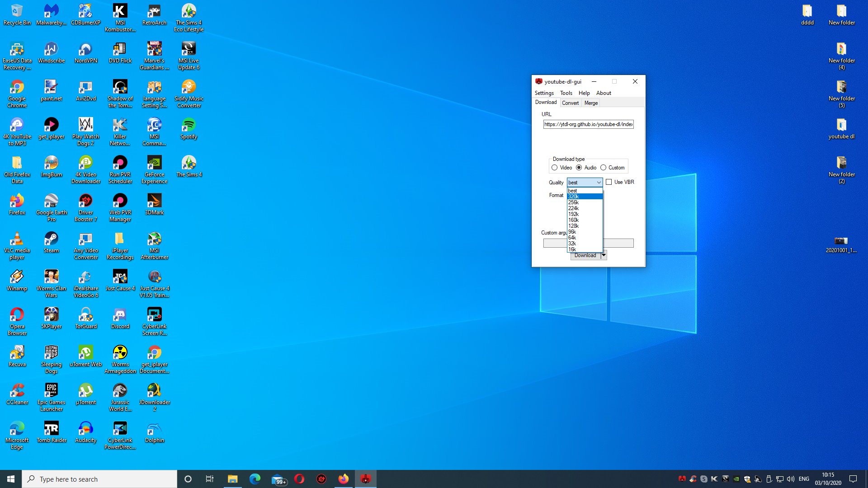
Task: Choose 224k quality option
Action: (585, 208)
